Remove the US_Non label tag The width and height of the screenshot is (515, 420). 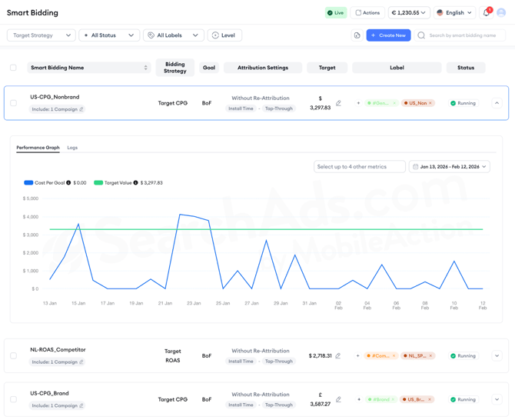pyautogui.click(x=430, y=103)
